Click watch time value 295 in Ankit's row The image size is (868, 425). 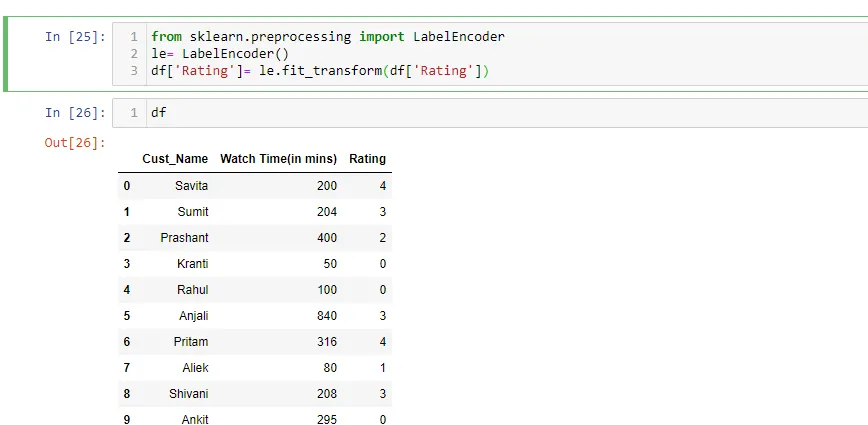(327, 419)
